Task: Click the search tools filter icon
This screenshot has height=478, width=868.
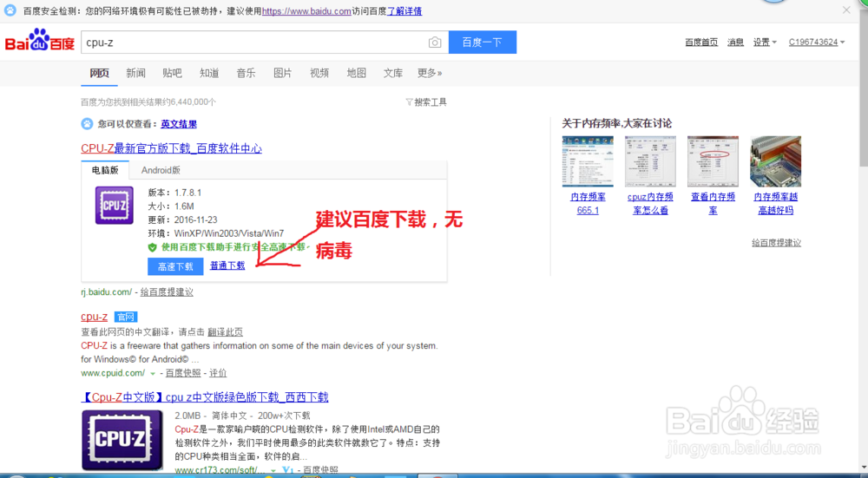Action: click(409, 101)
